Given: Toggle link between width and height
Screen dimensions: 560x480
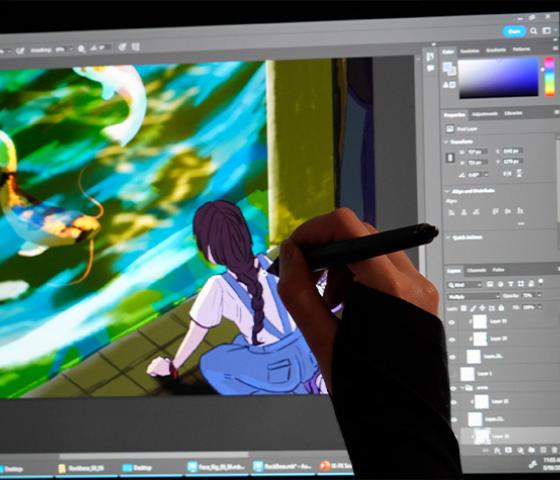Looking at the screenshot, I should coord(450,158).
